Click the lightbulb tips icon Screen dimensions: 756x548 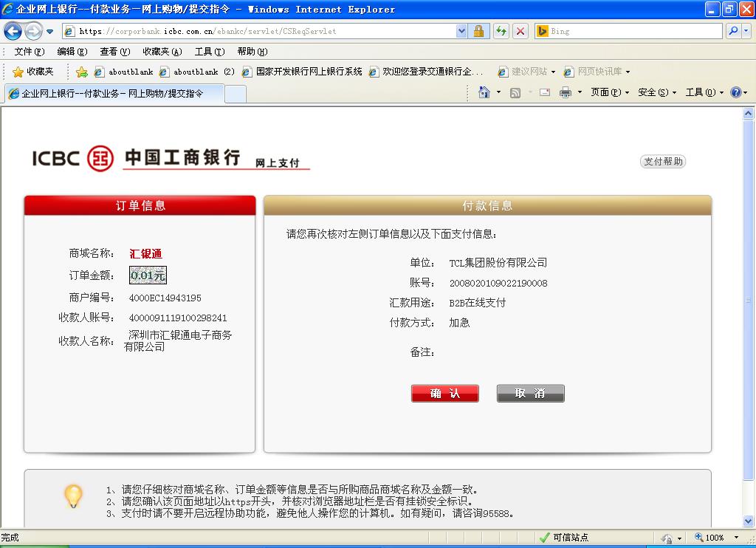click(73, 496)
